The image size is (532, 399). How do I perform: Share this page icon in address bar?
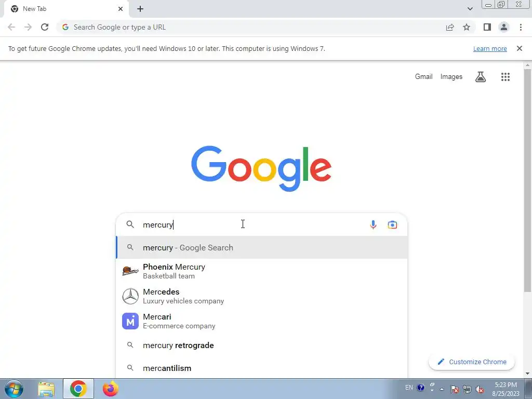[x=450, y=27]
